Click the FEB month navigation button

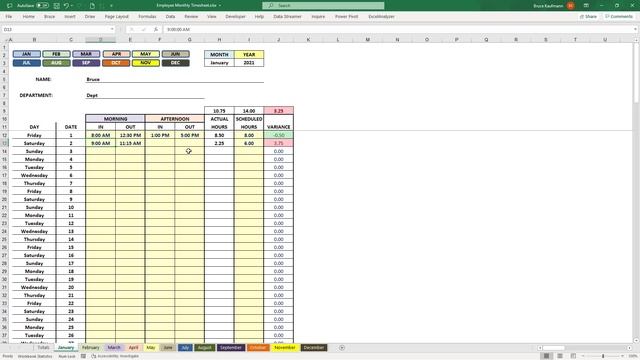point(56,54)
